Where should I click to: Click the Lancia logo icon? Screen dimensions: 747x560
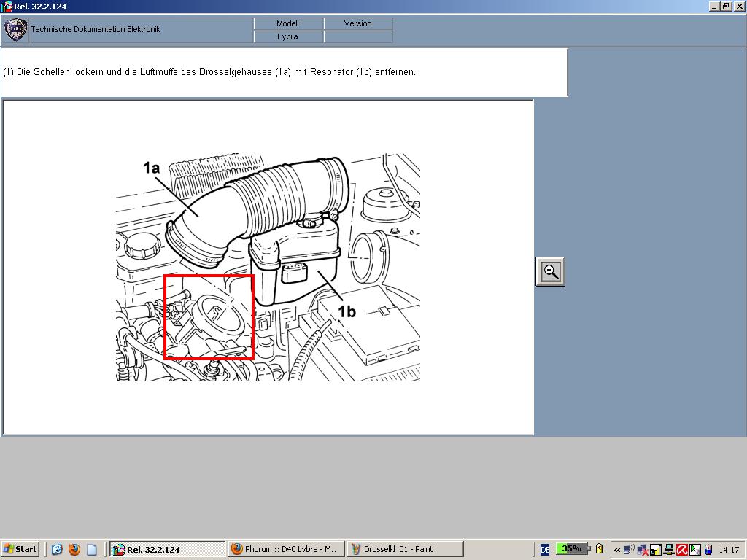point(16,29)
